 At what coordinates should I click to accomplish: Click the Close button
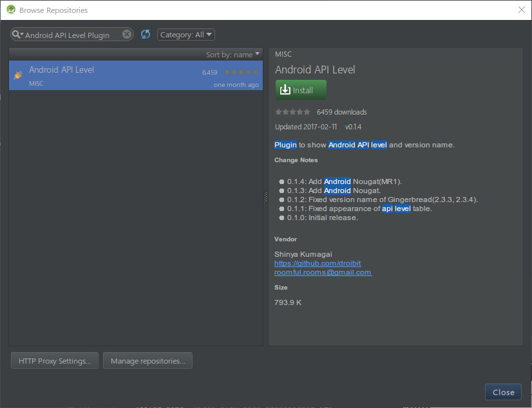coord(503,392)
